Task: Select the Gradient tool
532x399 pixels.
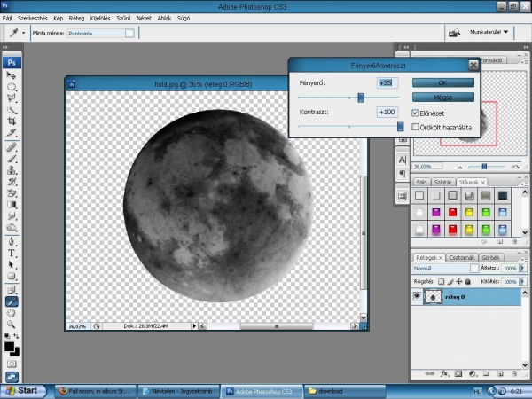Action: click(x=12, y=205)
